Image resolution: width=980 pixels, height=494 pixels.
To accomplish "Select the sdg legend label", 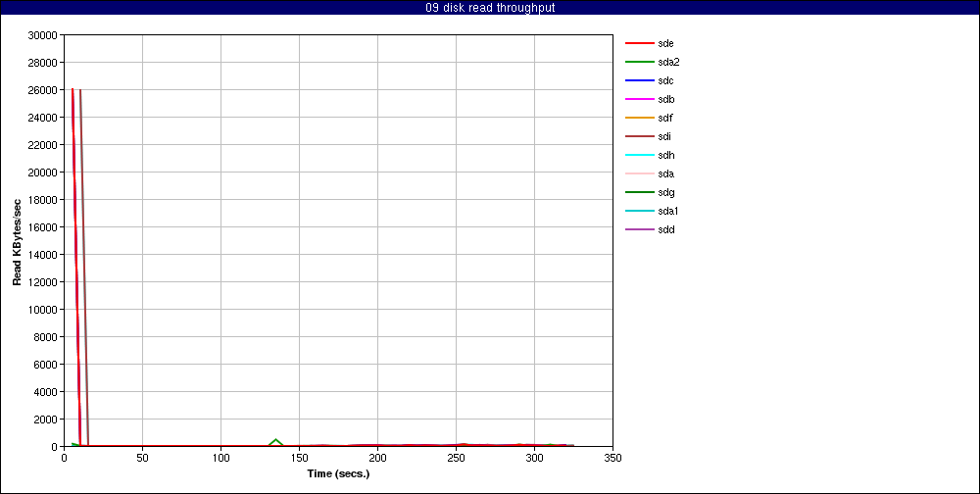I will (665, 192).
